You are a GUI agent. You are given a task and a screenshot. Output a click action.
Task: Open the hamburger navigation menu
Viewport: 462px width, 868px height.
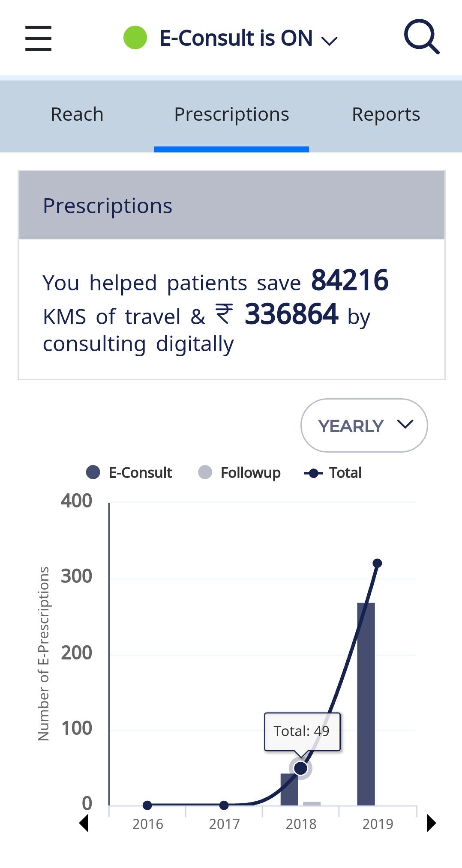point(38,38)
